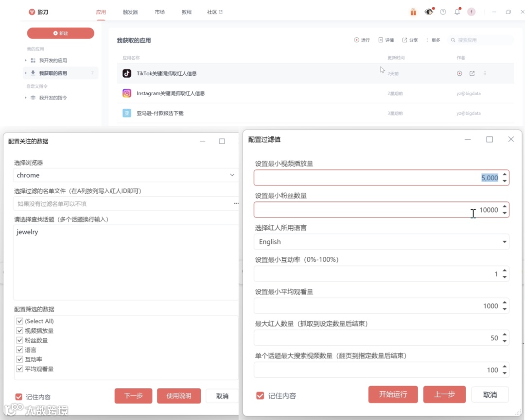Image resolution: width=525 pixels, height=420 pixels.
Task: Click the 新建 button
Action: 61,33
